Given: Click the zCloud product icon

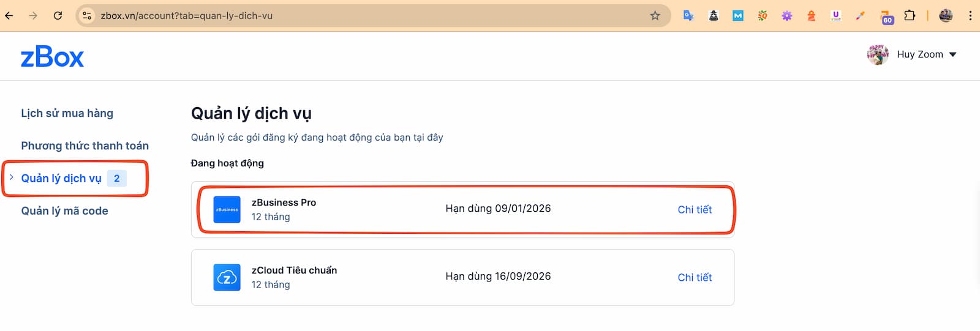Looking at the screenshot, I should pos(227,277).
